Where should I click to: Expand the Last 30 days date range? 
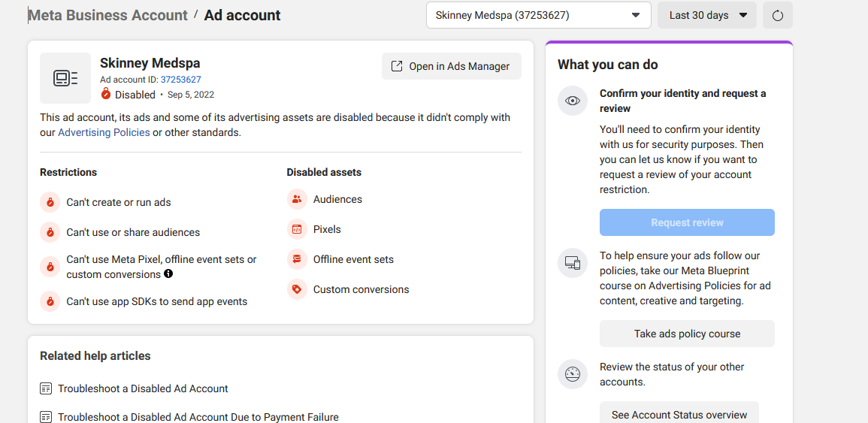707,16
